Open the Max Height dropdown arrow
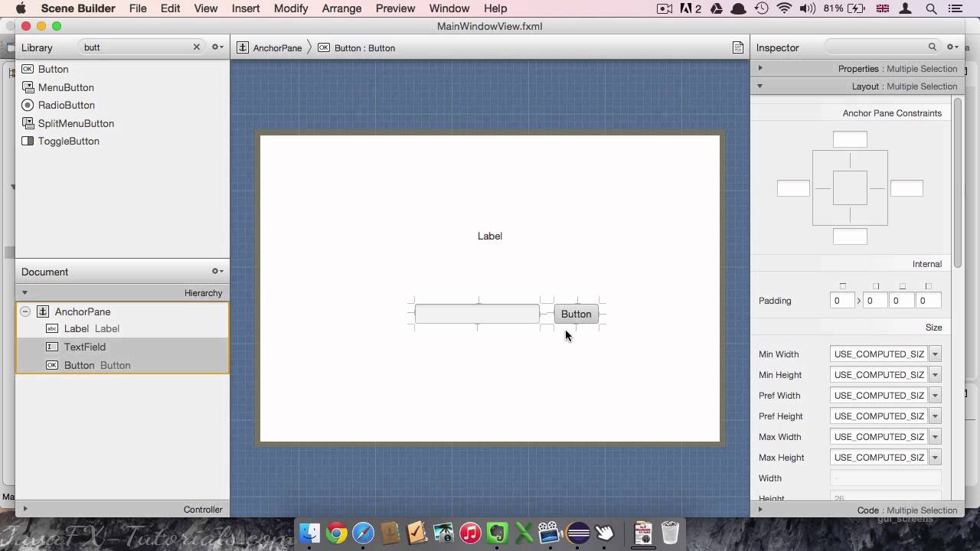The image size is (980, 551). (935, 458)
